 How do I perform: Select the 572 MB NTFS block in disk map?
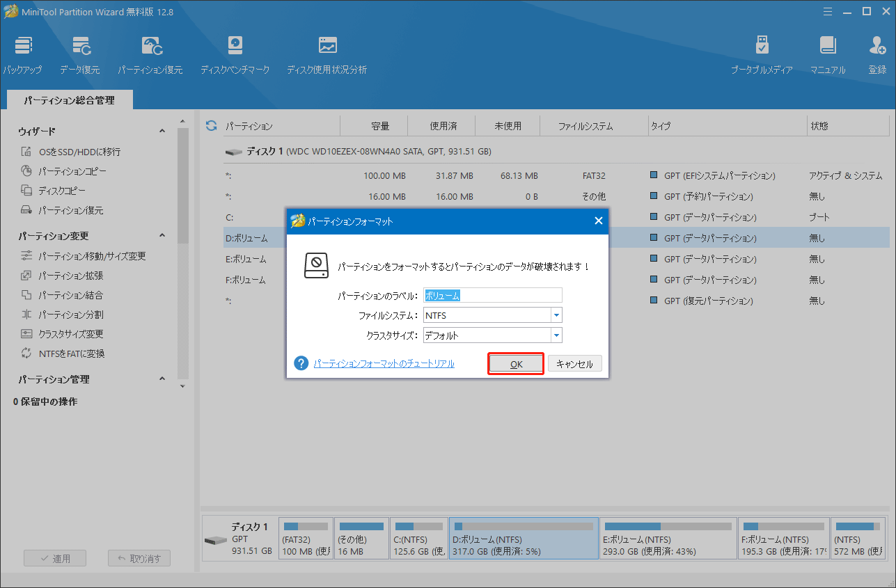click(x=859, y=539)
